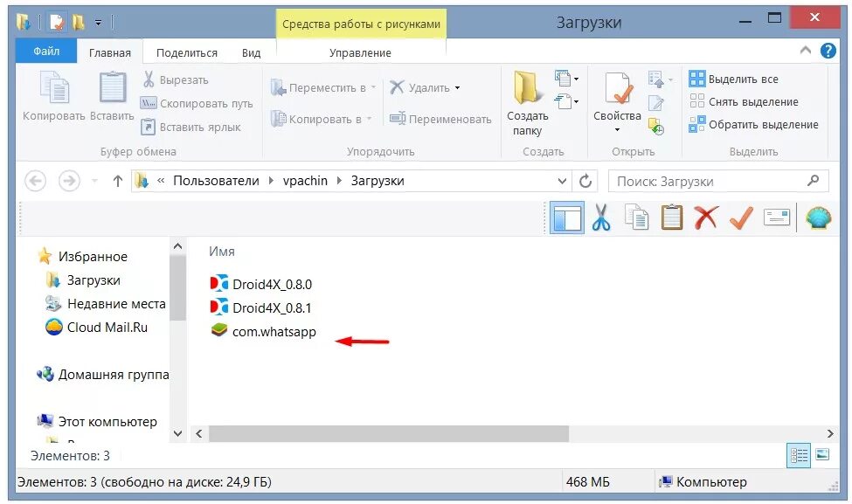Switch to details view in status bar
852x504 pixels.
pos(798,455)
